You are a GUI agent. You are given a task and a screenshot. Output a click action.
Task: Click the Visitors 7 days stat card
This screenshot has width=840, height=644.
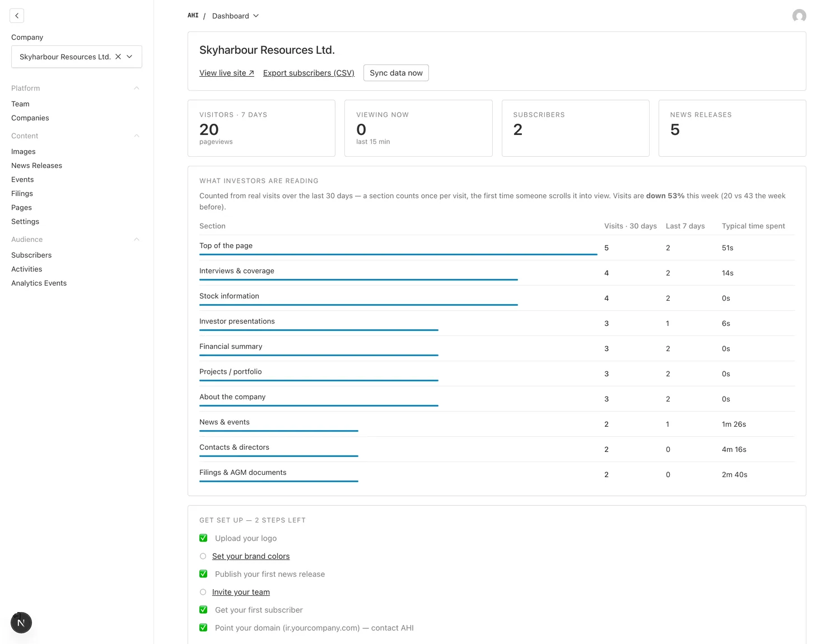(262, 128)
